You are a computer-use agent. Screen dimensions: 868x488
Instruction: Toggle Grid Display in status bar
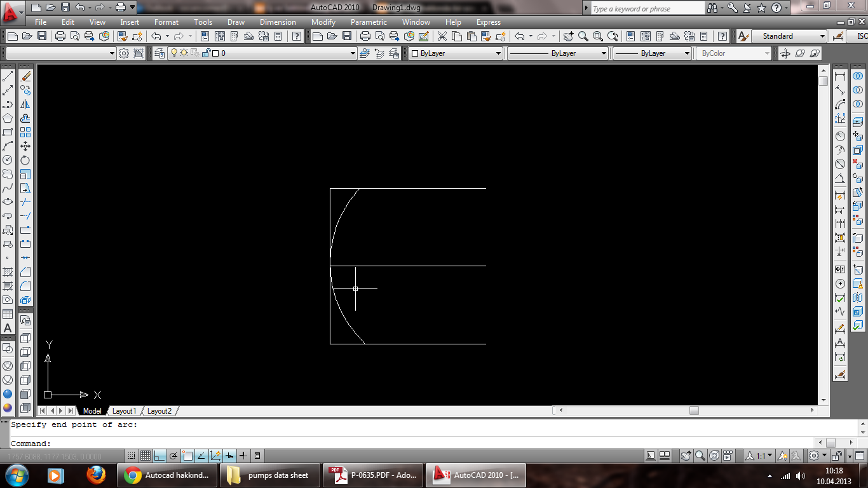(x=145, y=456)
